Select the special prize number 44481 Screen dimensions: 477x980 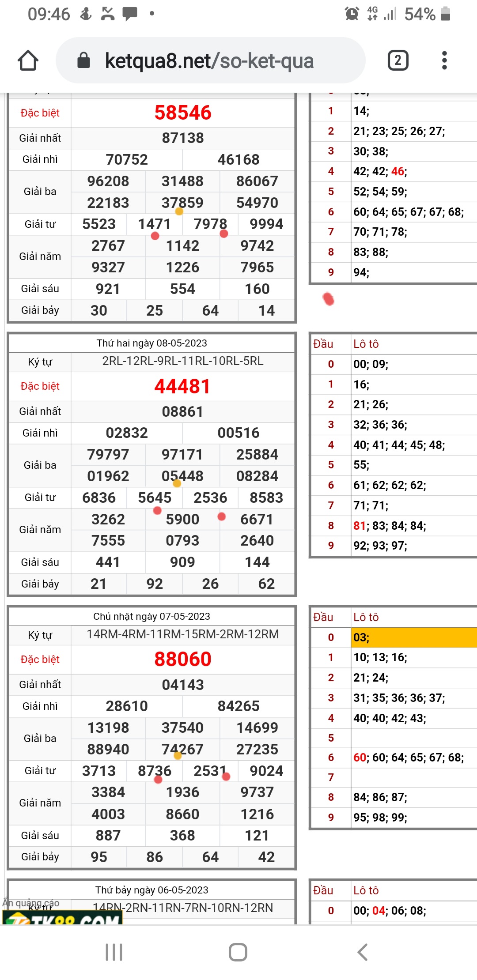coord(182,386)
